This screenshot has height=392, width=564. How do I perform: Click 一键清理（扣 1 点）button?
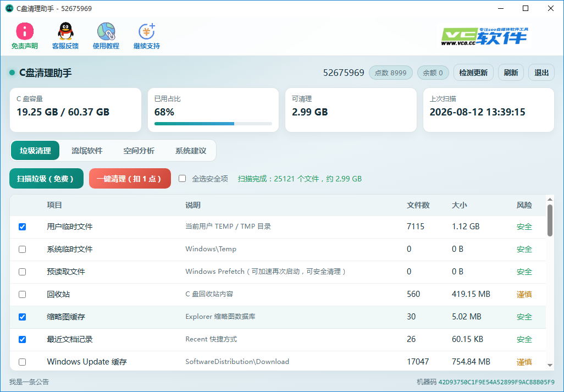tap(130, 178)
